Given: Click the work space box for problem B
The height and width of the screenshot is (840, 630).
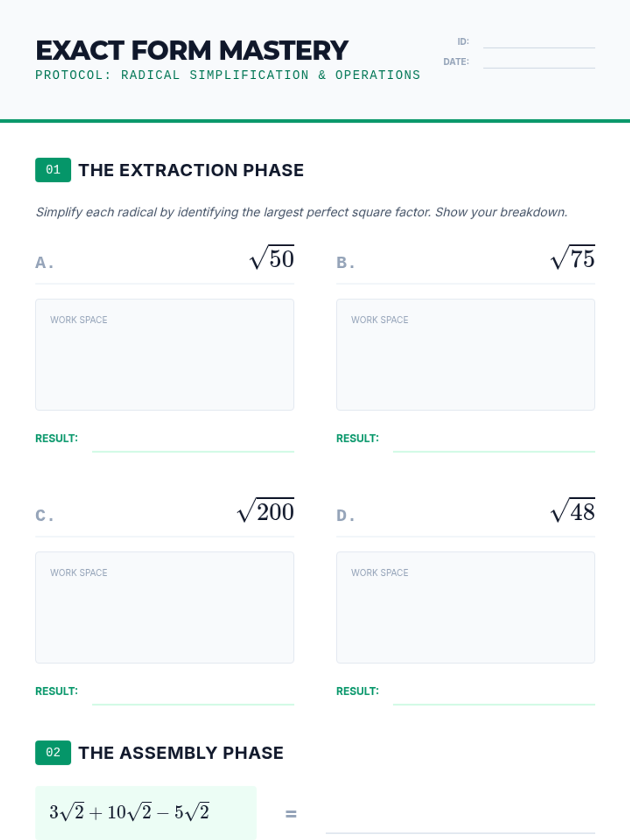Looking at the screenshot, I should coord(465,354).
